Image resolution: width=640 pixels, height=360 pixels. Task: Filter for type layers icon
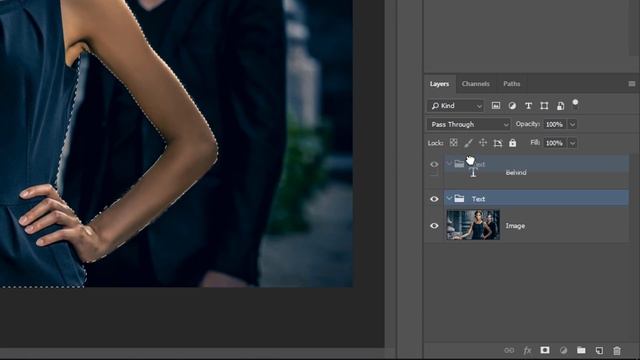tap(528, 106)
